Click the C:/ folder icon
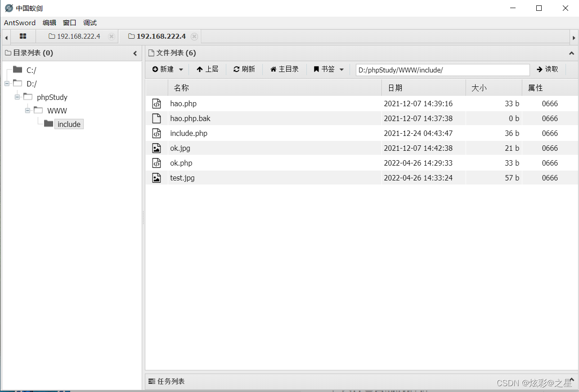The width and height of the screenshot is (579, 392). [18, 69]
